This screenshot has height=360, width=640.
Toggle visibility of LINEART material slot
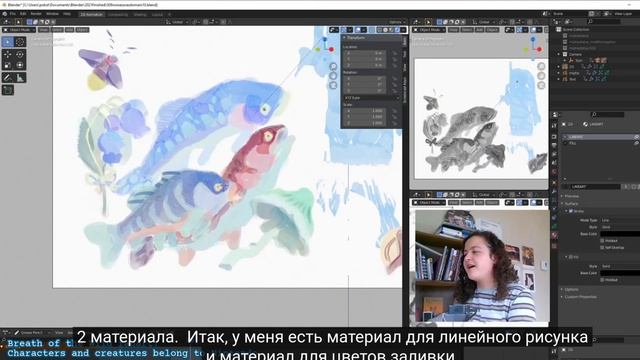pos(636,137)
